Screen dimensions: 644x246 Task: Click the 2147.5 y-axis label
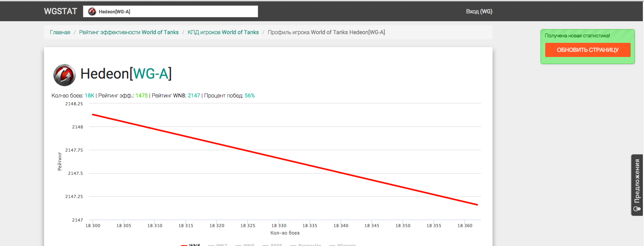coord(76,173)
